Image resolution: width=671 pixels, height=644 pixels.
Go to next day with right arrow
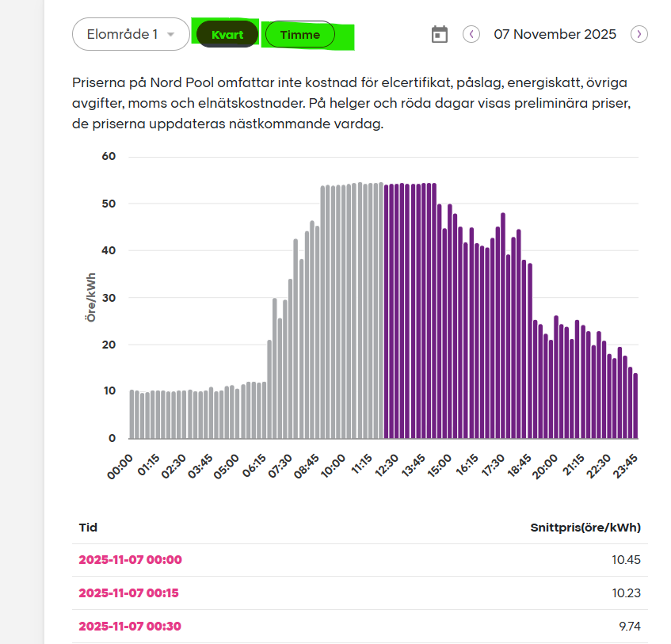click(639, 34)
